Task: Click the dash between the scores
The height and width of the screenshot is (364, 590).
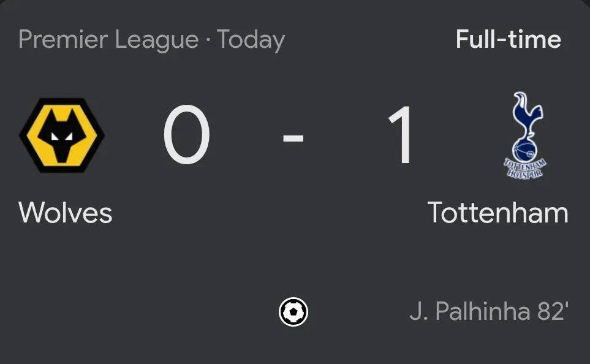Action: (x=293, y=137)
